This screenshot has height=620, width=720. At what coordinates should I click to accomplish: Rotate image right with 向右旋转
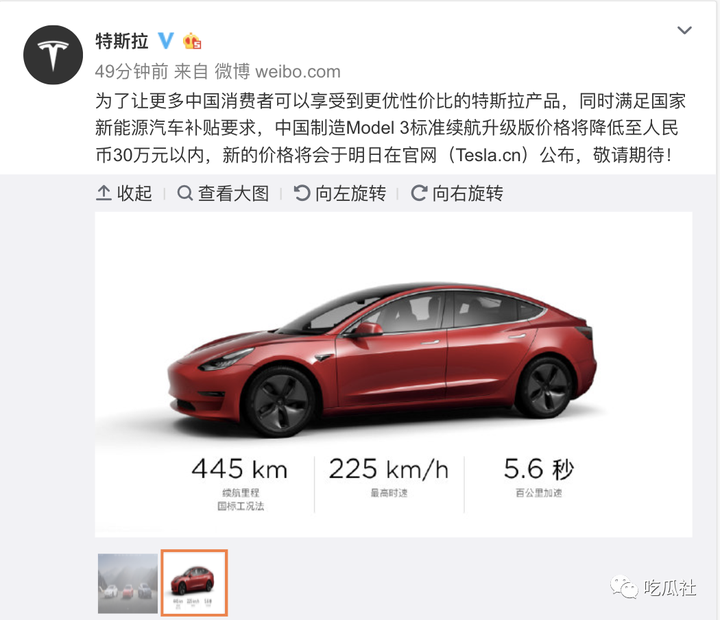point(457,193)
